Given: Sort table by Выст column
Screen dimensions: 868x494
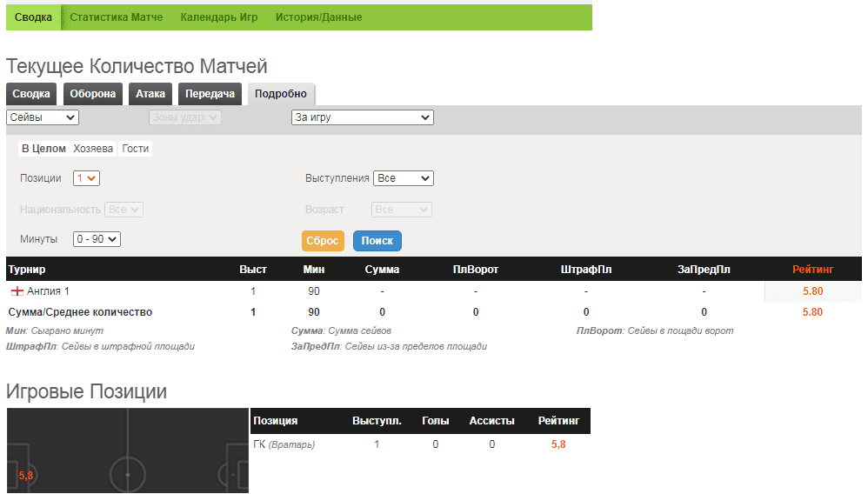Looking at the screenshot, I should point(253,269).
